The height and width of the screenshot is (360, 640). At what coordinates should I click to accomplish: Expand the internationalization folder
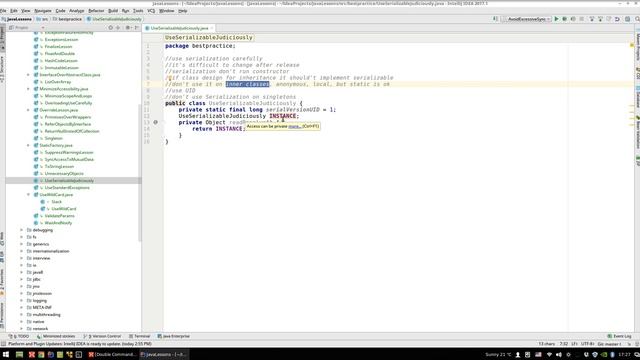pos(22,251)
